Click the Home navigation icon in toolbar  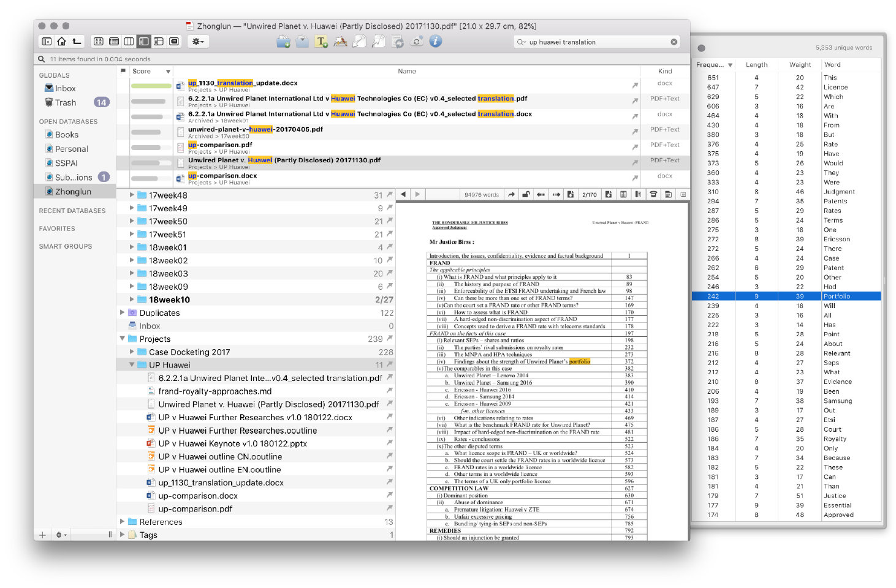(x=61, y=42)
